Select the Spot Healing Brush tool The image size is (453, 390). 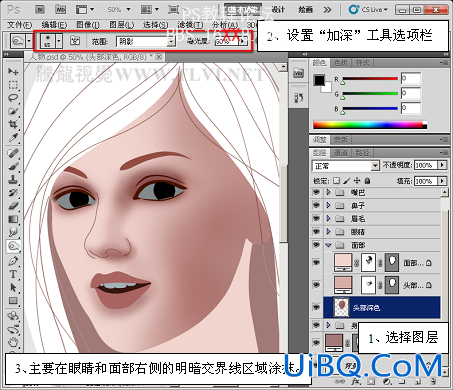[13, 153]
